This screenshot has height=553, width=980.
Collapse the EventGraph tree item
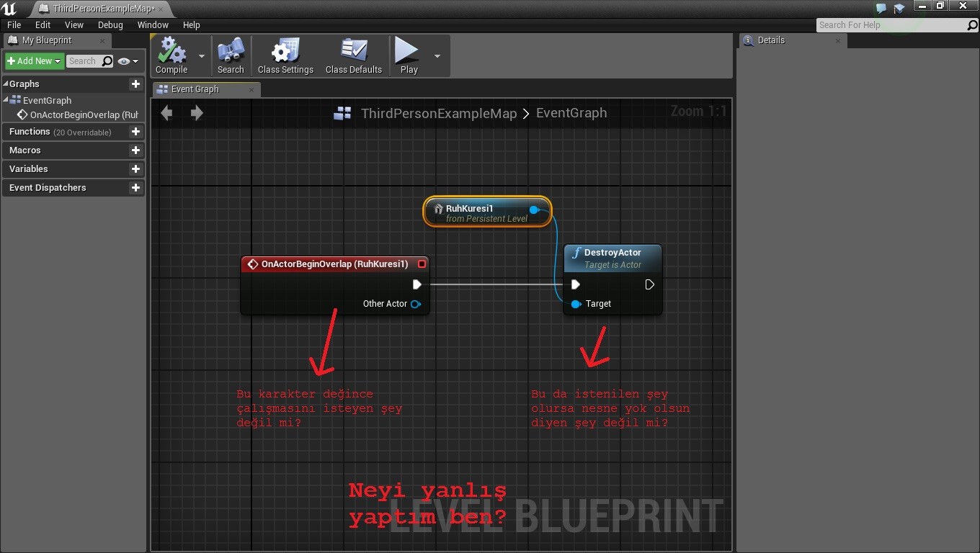tap(6, 100)
